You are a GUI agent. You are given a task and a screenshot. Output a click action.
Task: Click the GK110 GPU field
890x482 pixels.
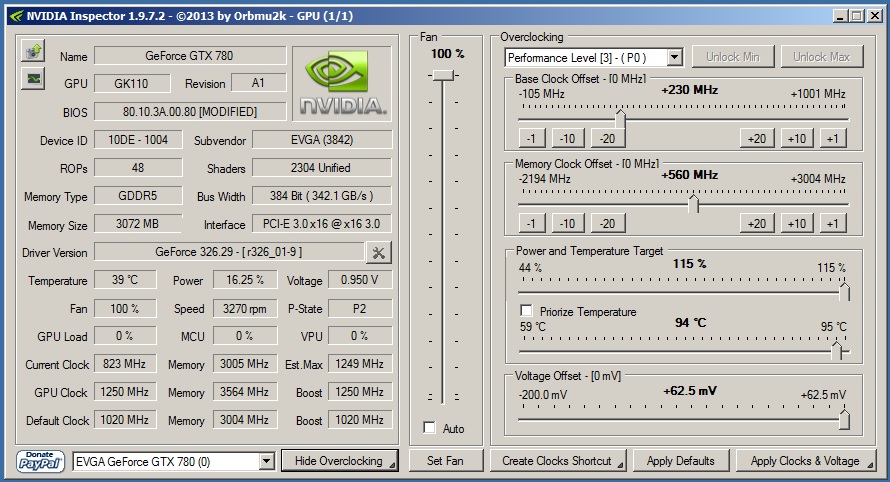(x=132, y=83)
